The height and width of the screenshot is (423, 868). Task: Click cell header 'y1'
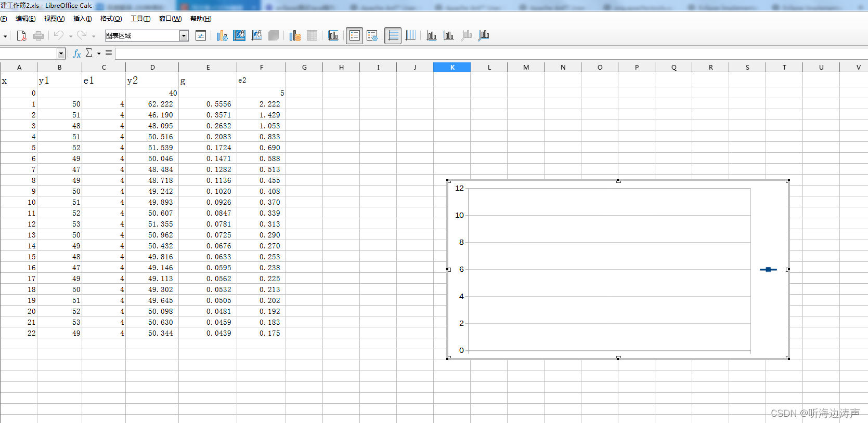pos(59,80)
